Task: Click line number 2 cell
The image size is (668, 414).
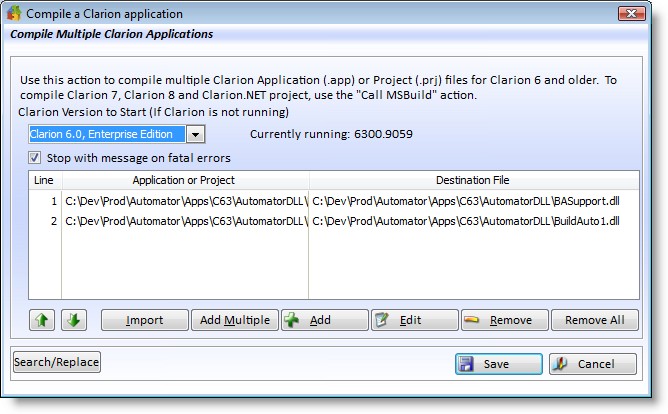Action: tap(45, 221)
